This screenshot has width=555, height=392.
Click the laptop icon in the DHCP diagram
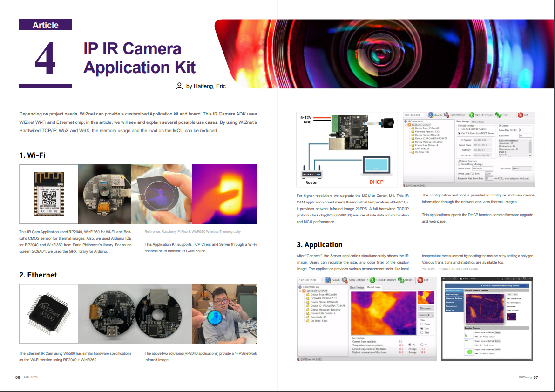(377, 166)
